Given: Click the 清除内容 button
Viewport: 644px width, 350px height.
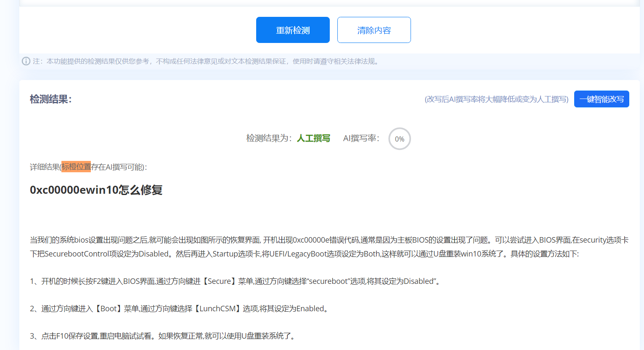Looking at the screenshot, I should click(x=374, y=30).
